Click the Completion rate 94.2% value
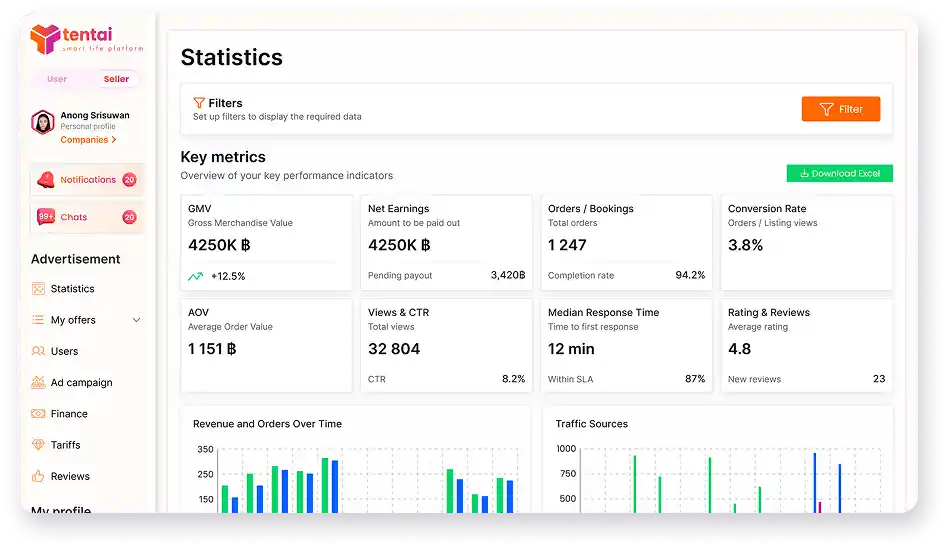Viewport: 948px width, 549px height. (x=690, y=275)
